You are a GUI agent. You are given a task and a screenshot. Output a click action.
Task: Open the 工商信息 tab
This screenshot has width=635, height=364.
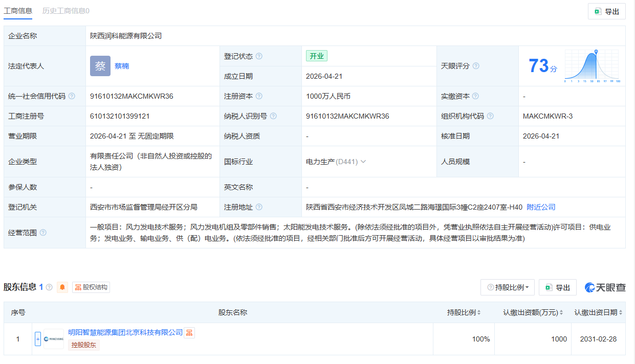pos(18,11)
